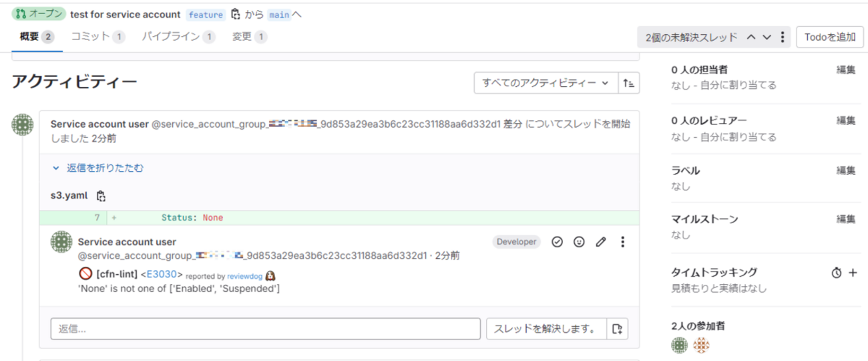Open feature source branch link
This screenshot has height=361, width=868.
pos(206,14)
